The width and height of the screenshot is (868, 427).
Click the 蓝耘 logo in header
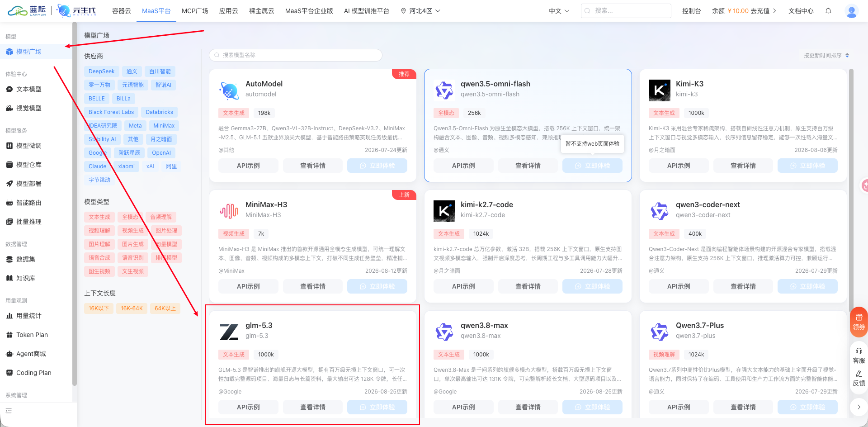pos(27,10)
